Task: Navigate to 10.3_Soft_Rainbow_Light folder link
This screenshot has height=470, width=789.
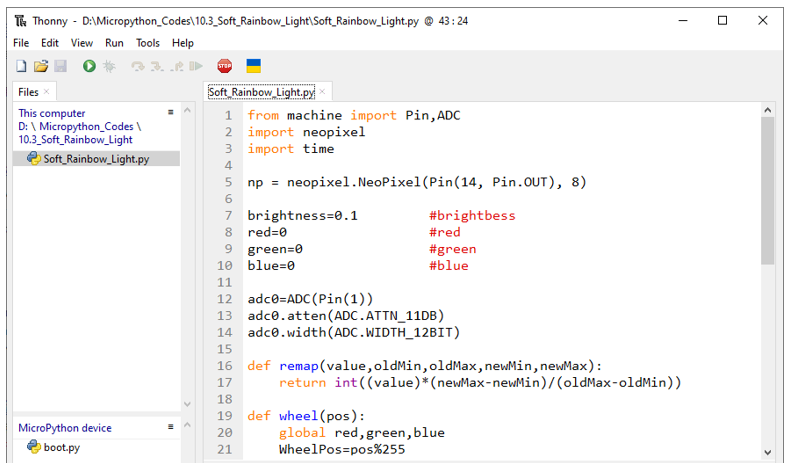Action: pos(75,139)
